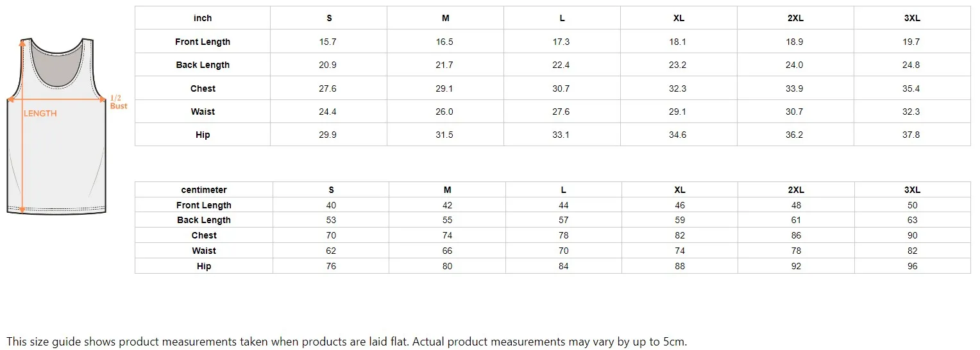Click the XL column header in the inch table
The width and height of the screenshot is (980, 350).
[679, 18]
